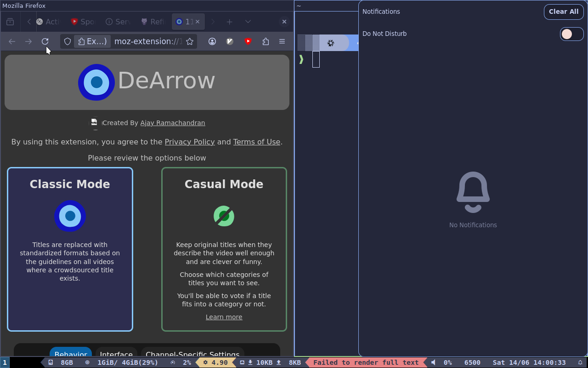This screenshot has height=368, width=588.
Task: Switch to the 'Refi' GitHub tab
Action: coord(153,22)
